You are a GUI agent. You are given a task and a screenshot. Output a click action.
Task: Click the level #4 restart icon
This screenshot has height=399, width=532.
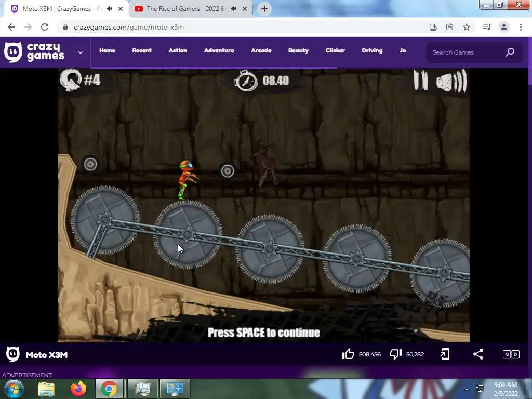(71, 80)
